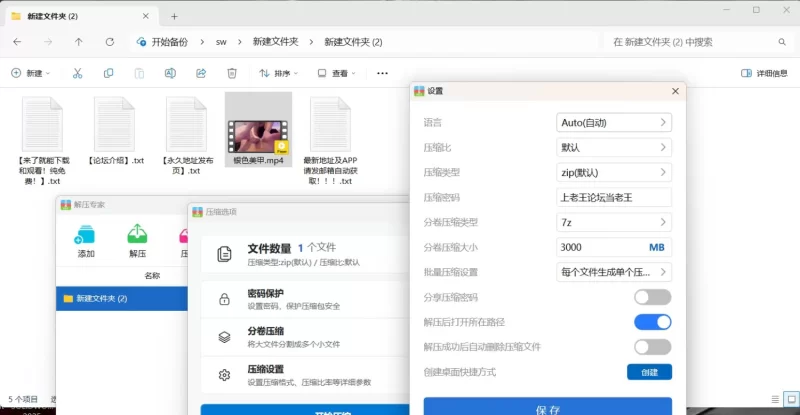Open 压缩设置 compression settings option
This screenshot has width=800, height=415.
pyautogui.click(x=305, y=375)
